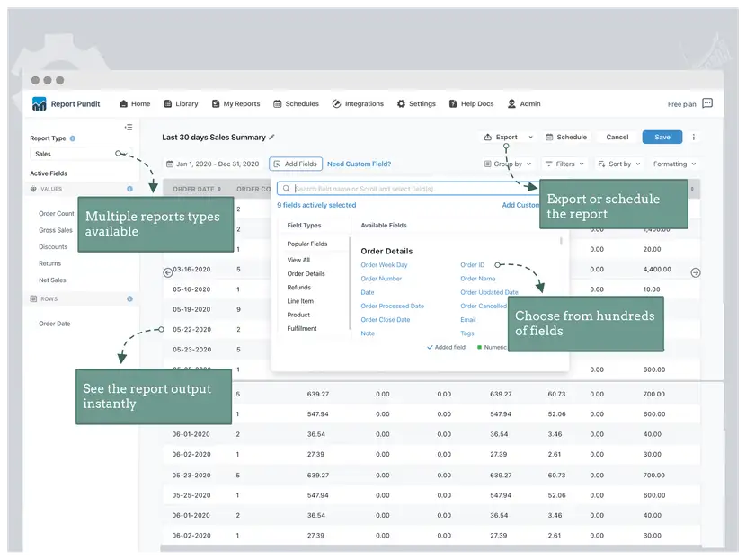Select Order Details field type

point(306,273)
